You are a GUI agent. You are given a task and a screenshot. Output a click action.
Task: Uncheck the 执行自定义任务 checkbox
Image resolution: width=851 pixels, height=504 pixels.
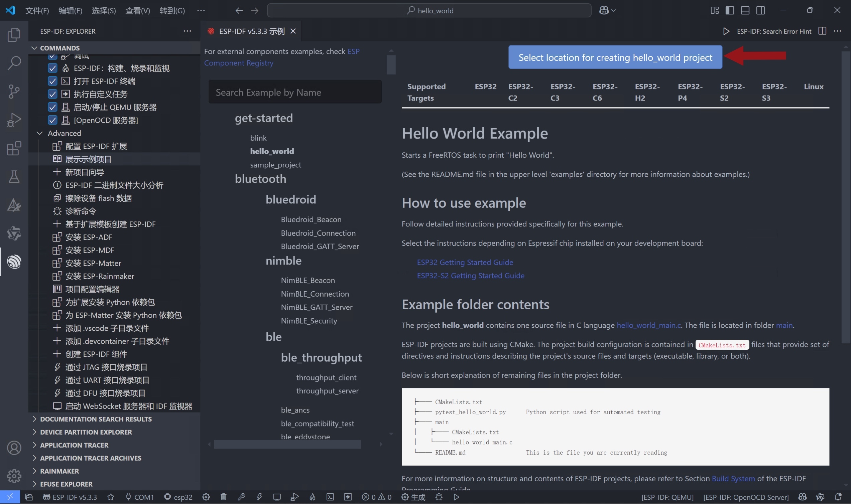(53, 94)
